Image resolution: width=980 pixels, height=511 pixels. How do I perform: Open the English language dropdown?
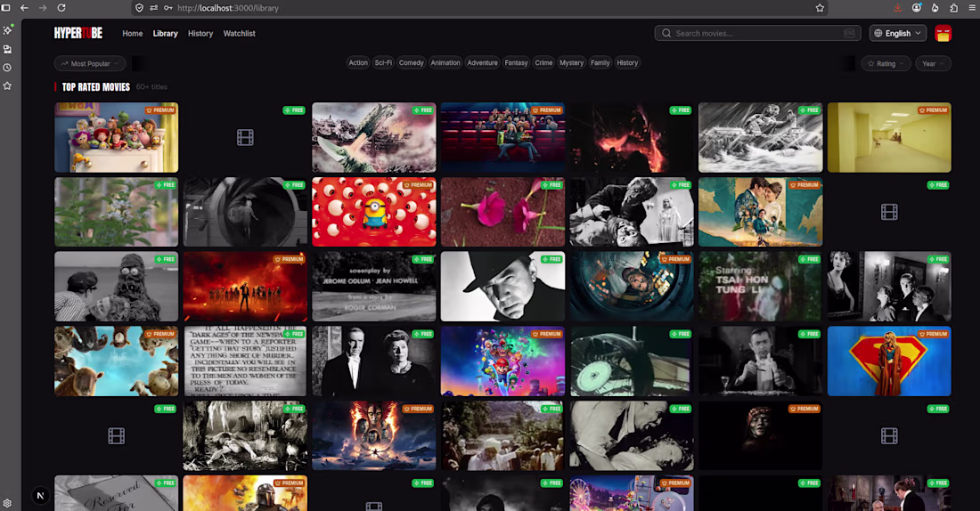point(897,33)
